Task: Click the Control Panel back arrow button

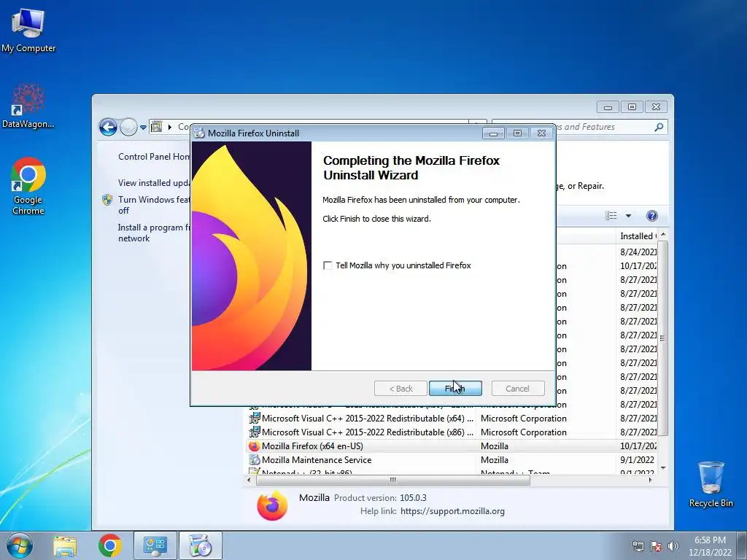Action: (108, 127)
